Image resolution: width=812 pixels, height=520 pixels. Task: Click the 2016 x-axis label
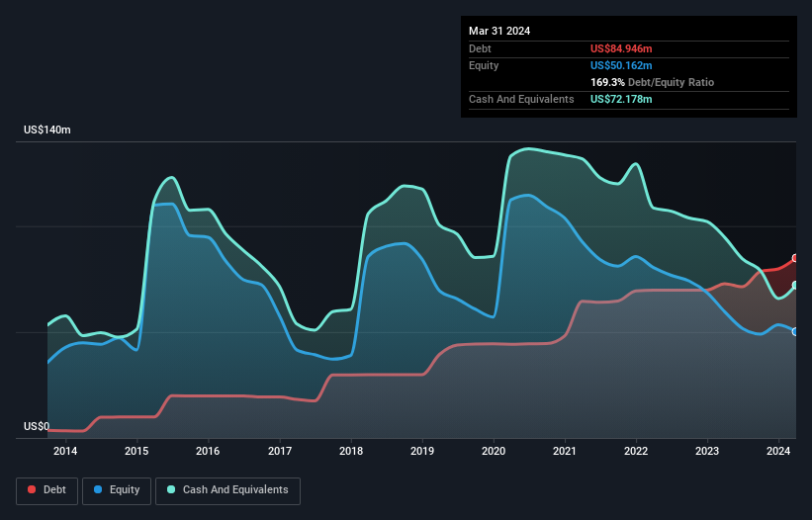tap(208, 451)
